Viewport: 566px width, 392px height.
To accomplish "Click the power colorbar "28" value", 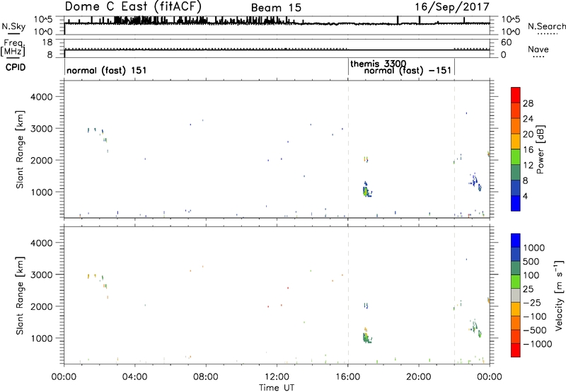I will click(x=528, y=103).
